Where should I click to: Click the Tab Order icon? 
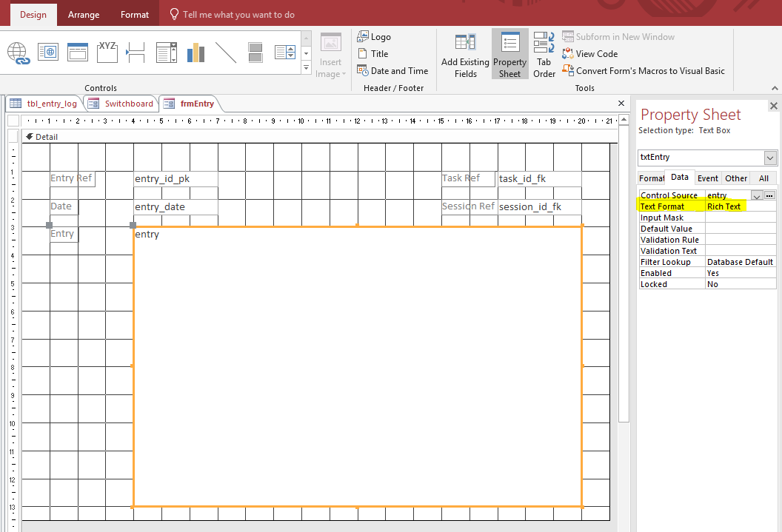[544, 54]
